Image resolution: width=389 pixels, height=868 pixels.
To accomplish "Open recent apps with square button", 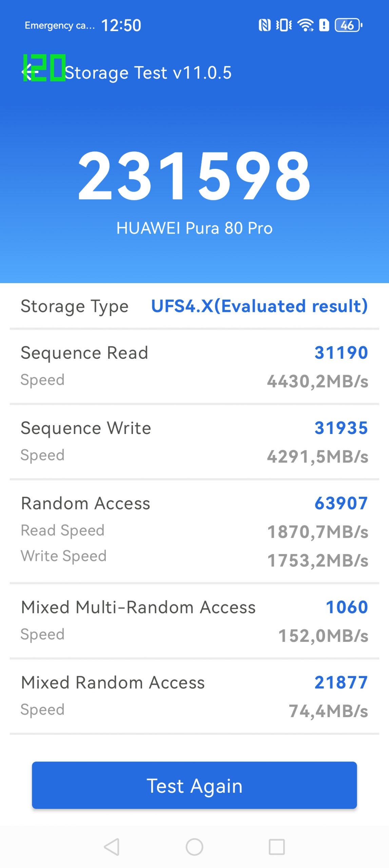I will point(276,847).
